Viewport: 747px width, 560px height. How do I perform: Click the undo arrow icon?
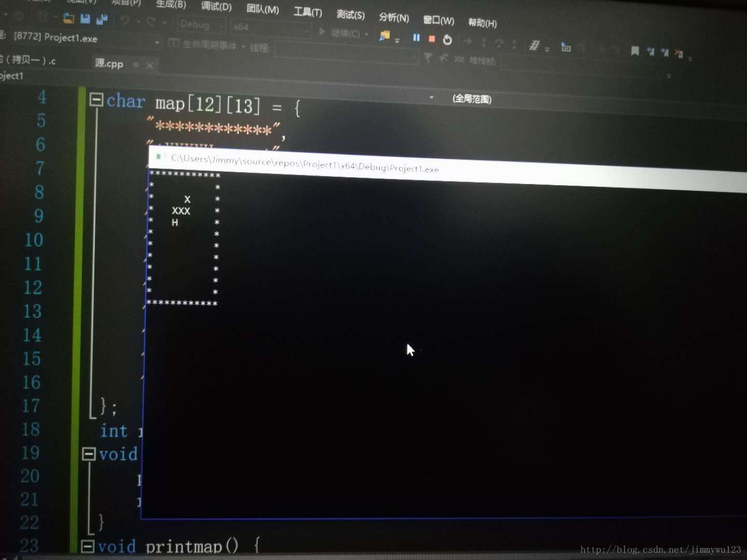click(125, 21)
